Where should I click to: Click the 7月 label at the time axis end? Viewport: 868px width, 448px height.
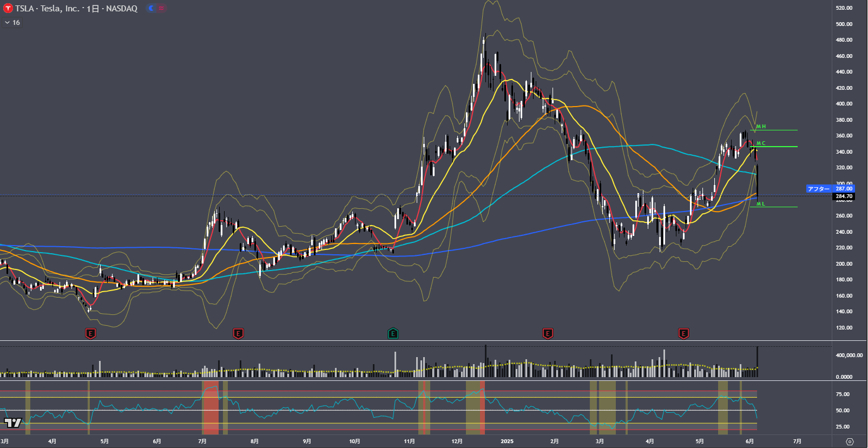pos(797,442)
